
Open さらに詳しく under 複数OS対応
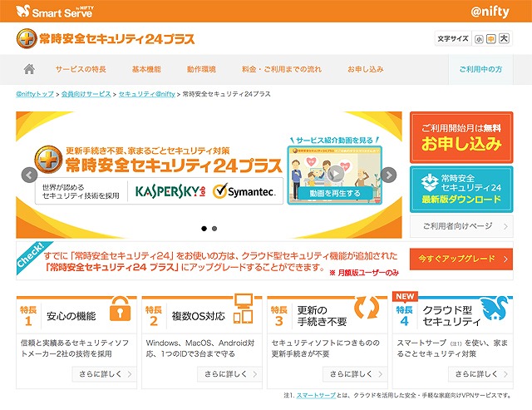coord(229,374)
